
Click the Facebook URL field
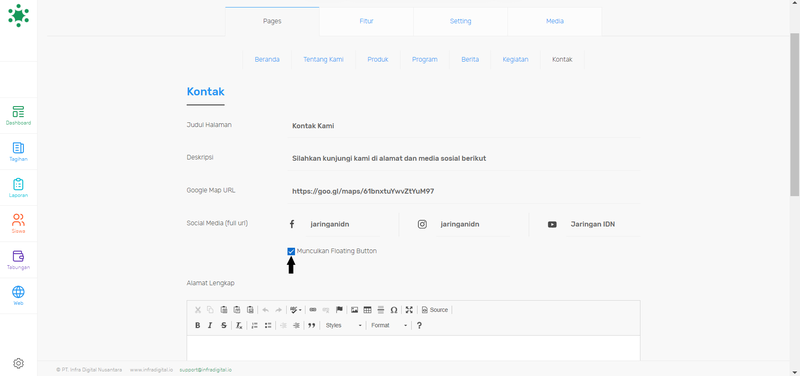(343, 224)
